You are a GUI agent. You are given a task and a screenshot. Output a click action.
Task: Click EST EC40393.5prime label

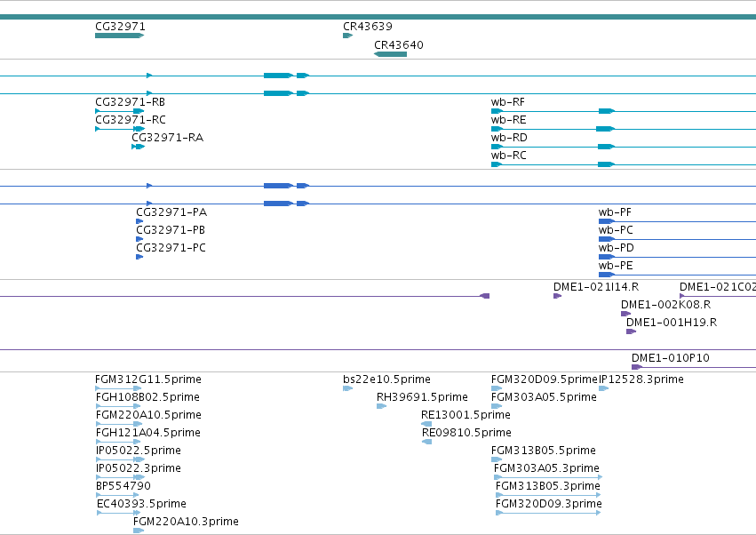pyautogui.click(x=141, y=504)
